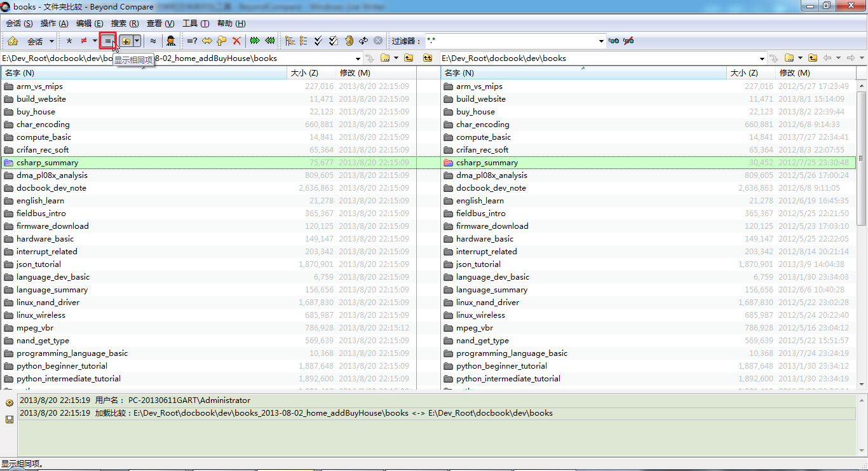Show all items with the asterisk button
This screenshot has height=471, width=868.
click(x=69, y=41)
